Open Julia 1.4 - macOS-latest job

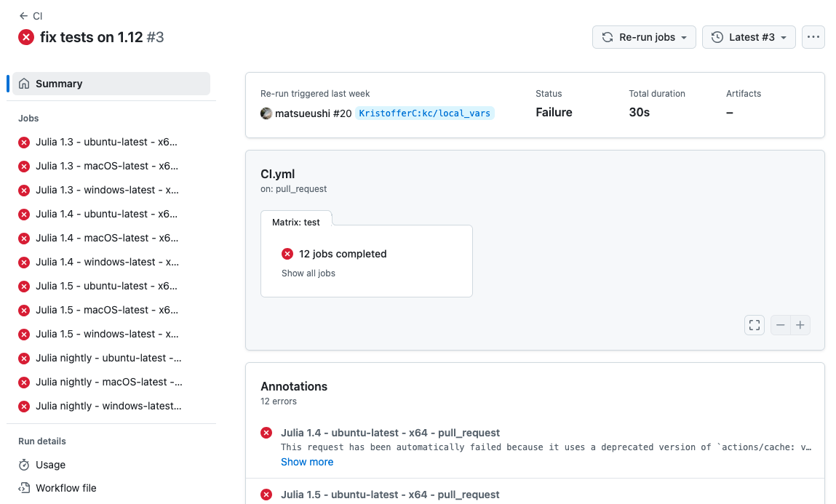click(x=106, y=238)
